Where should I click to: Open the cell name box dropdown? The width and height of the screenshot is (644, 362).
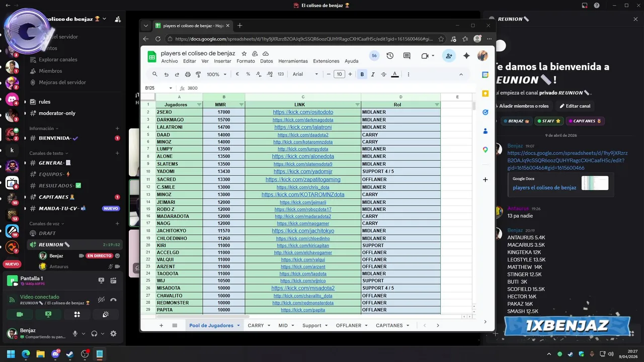(x=171, y=88)
